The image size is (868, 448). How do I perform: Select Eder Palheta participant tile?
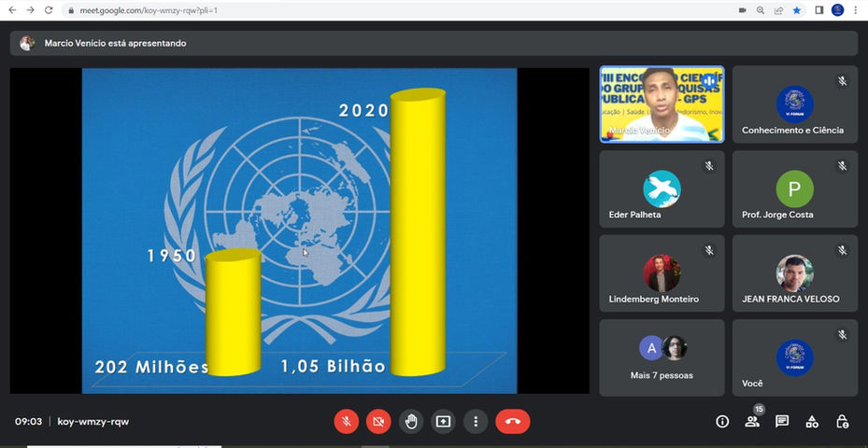[x=662, y=189]
